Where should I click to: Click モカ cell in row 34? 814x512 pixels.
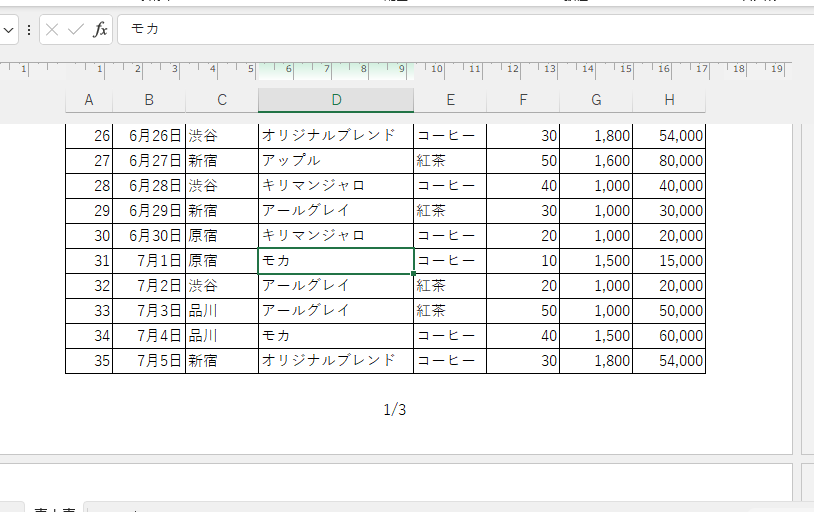coord(336,335)
